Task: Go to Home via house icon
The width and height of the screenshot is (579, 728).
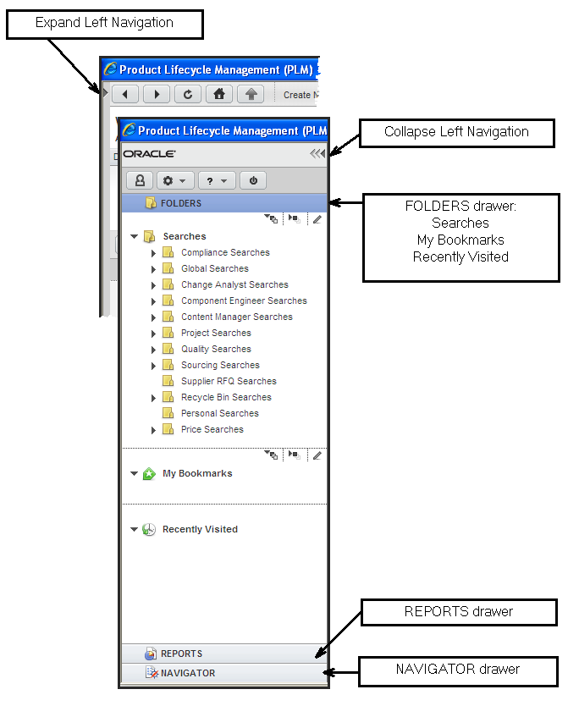Action: (219, 94)
